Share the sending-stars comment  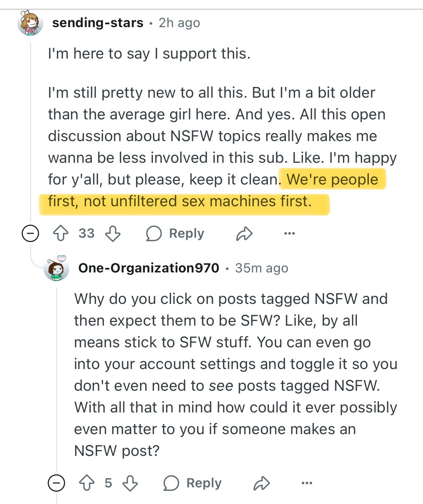244,234
